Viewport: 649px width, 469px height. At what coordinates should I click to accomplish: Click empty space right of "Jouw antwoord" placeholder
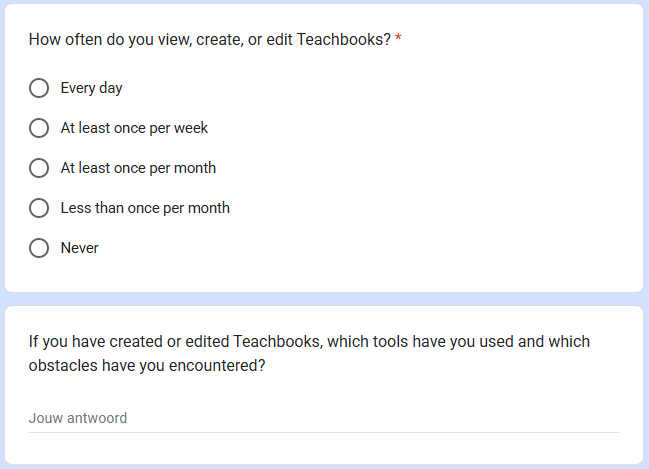point(400,418)
